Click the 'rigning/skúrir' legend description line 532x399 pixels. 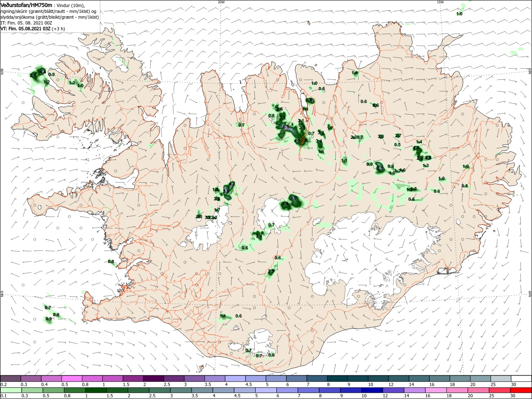(49, 11)
